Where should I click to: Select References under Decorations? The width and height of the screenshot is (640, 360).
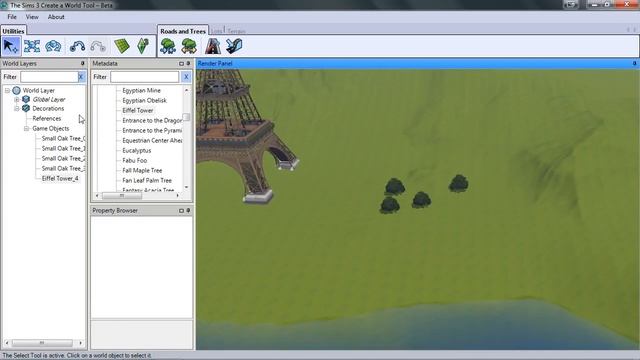coord(47,118)
